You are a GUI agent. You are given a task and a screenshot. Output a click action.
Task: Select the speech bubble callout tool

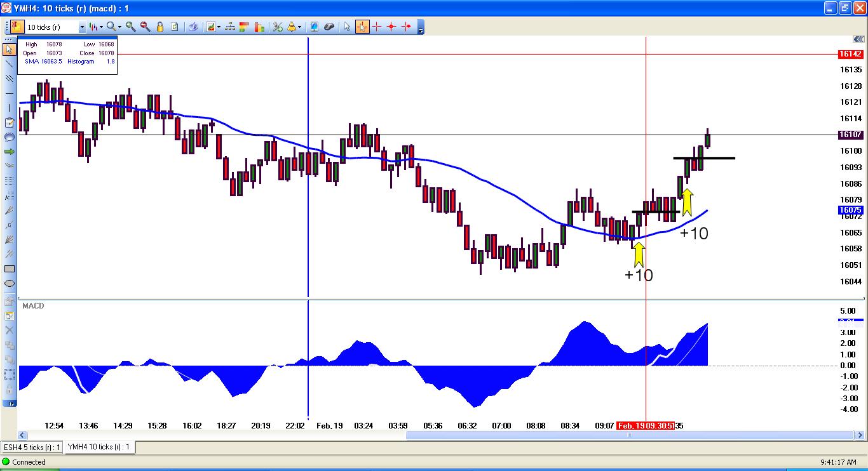point(9,137)
